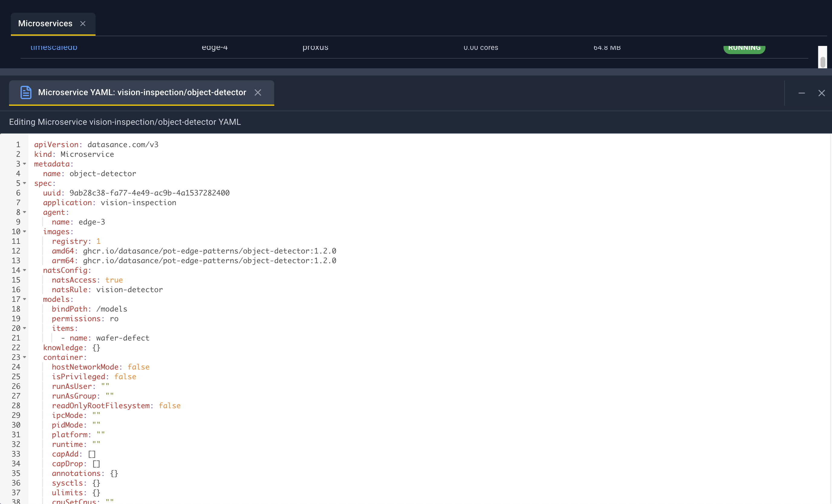The width and height of the screenshot is (832, 504).
Task: Click the hostNetworkMode false value
Action: click(x=138, y=367)
